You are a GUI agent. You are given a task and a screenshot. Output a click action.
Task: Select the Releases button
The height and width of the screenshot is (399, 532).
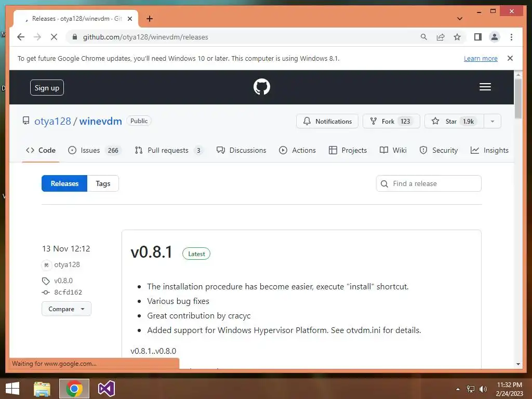(x=64, y=183)
